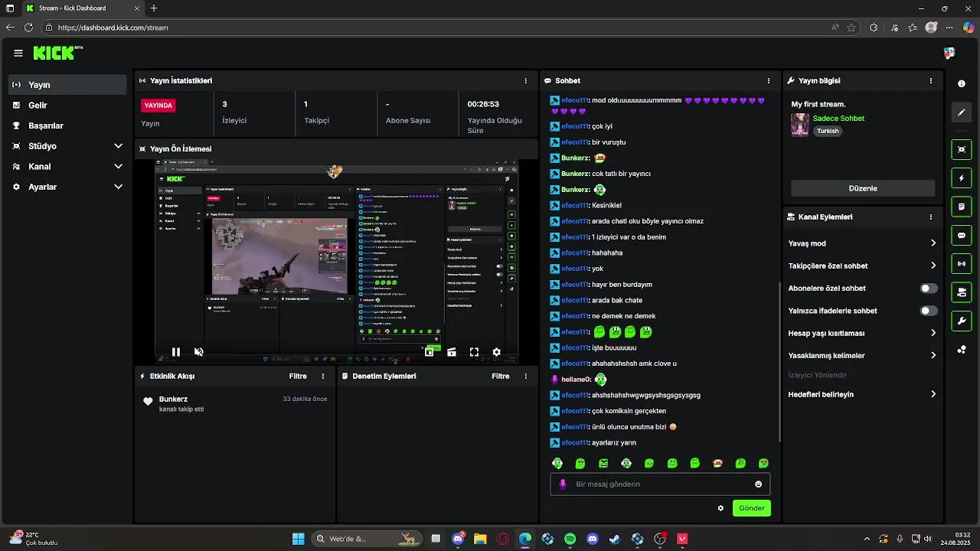Click the note document icon in right sidebar
This screenshot has height=551, width=980.
click(962, 207)
